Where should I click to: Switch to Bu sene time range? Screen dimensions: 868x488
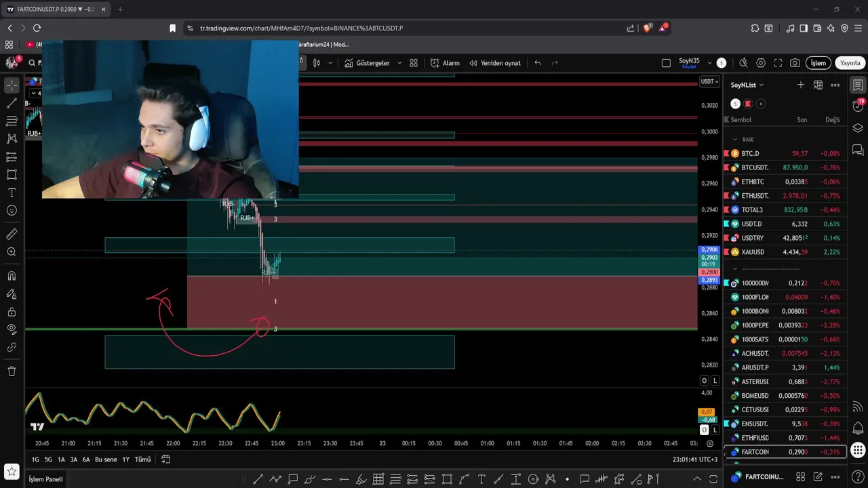[106, 460]
